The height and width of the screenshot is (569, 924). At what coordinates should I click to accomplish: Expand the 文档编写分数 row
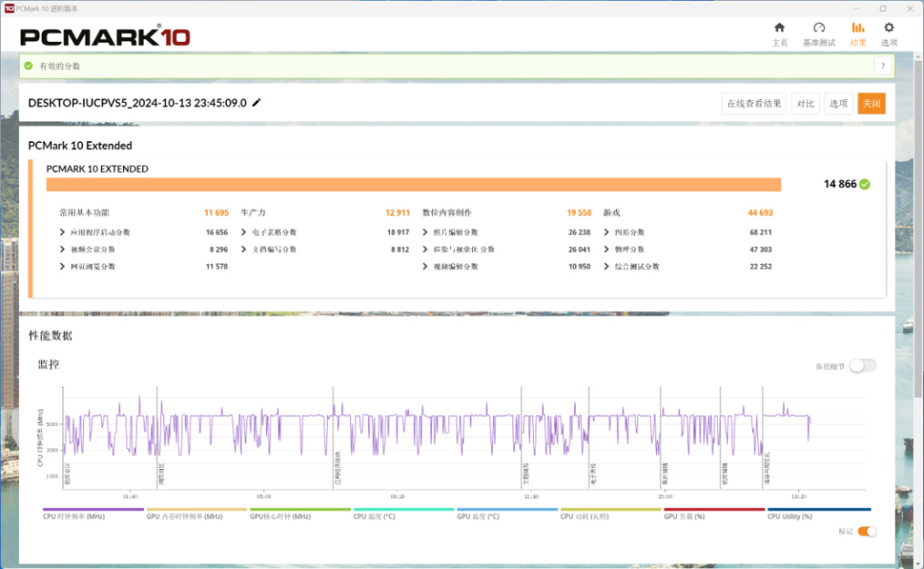click(x=325, y=249)
